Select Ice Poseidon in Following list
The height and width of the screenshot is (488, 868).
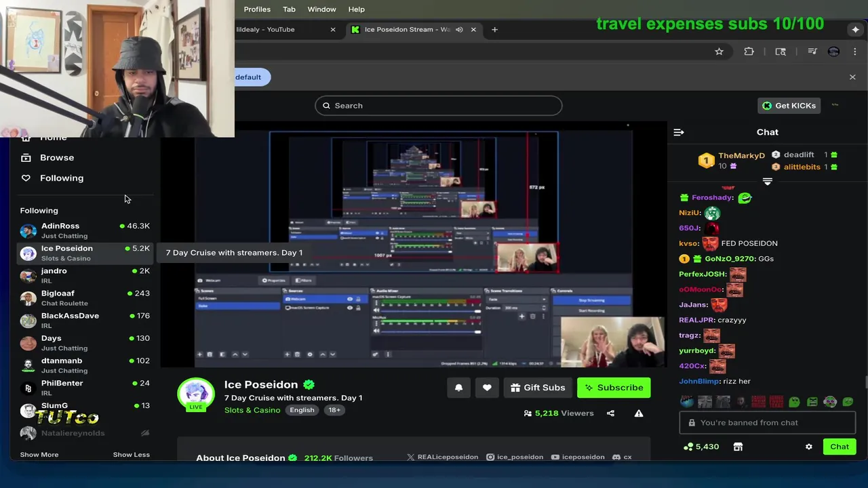click(x=85, y=253)
